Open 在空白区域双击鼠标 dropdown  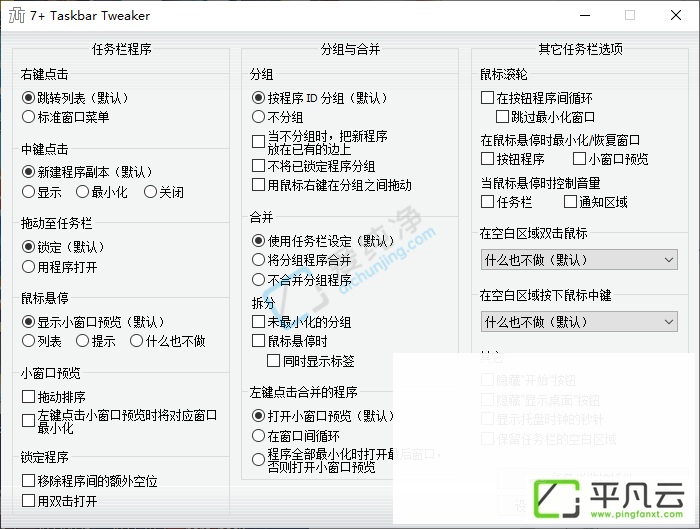[x=579, y=260]
